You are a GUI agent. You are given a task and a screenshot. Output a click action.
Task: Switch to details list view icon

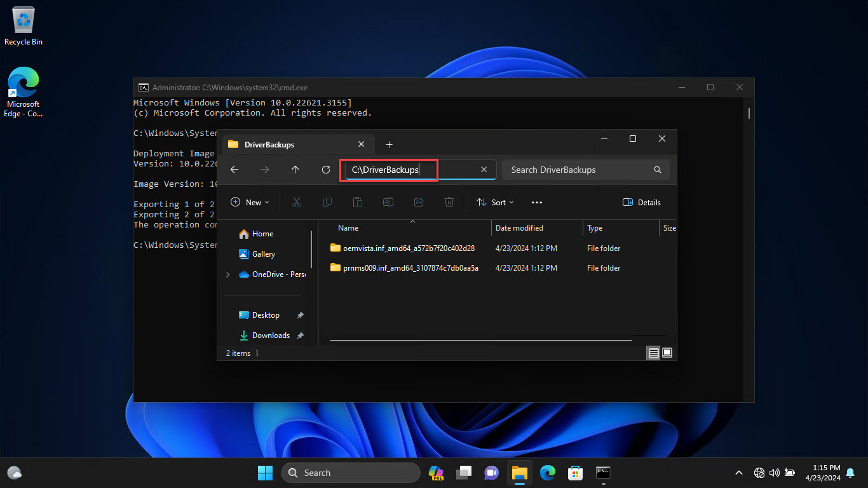[653, 353]
